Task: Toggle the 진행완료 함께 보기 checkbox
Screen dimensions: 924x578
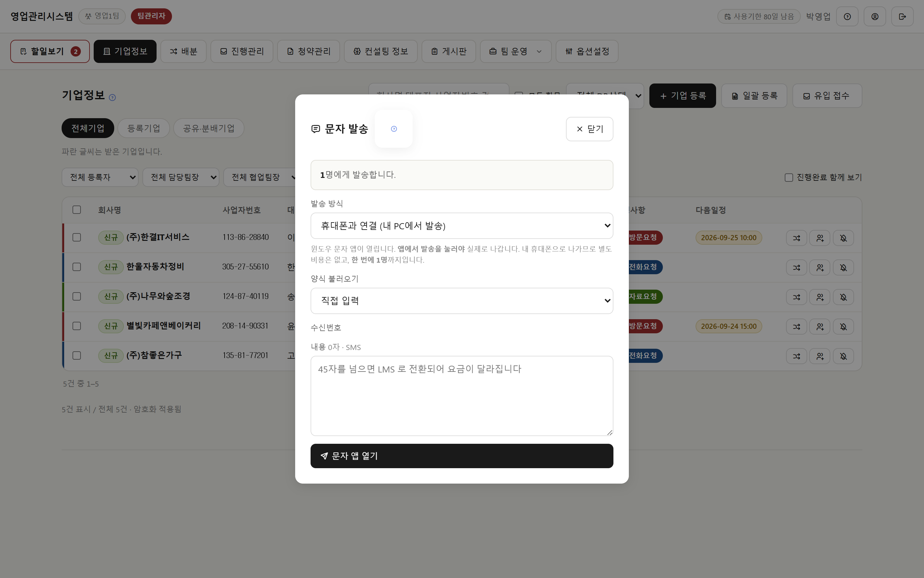Action: tap(789, 177)
